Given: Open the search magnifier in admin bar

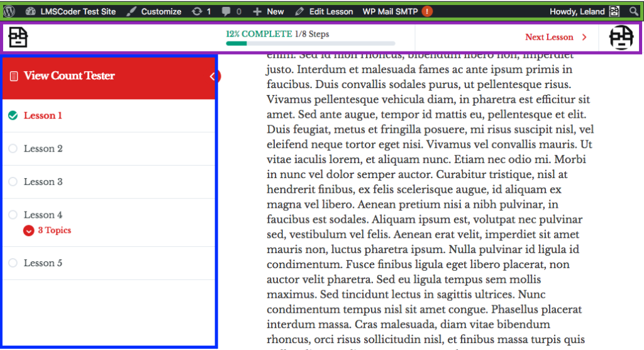Looking at the screenshot, I should coord(633,11).
